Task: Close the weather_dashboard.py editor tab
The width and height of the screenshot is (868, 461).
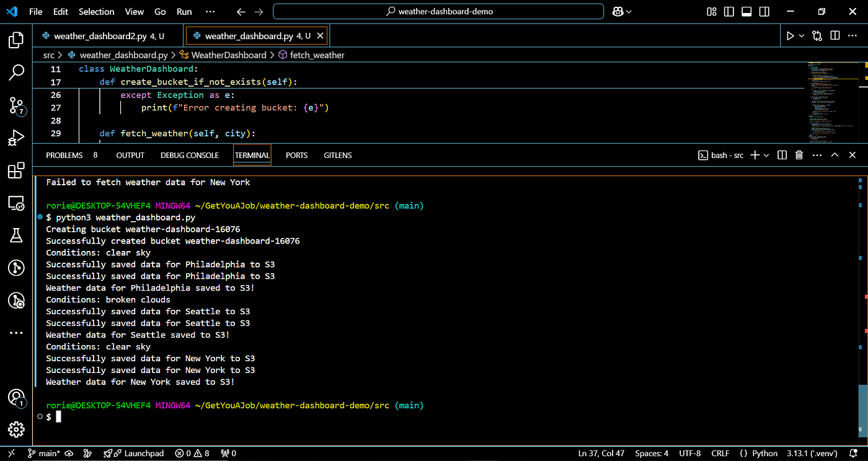Action: pyautogui.click(x=320, y=36)
